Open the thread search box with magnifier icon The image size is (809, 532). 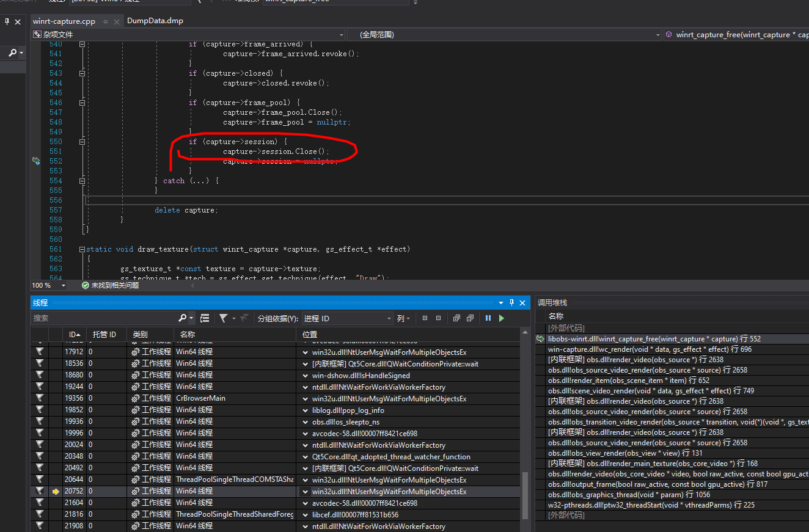coord(182,318)
